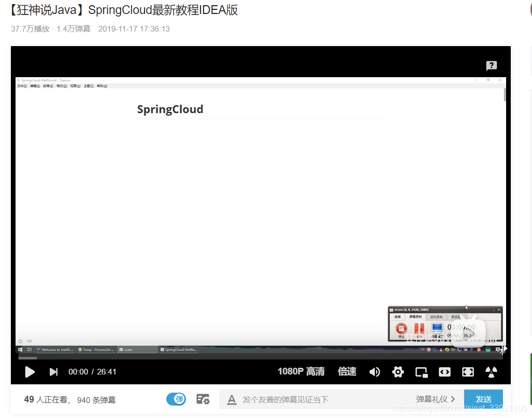Start playback with the play button

click(30, 372)
